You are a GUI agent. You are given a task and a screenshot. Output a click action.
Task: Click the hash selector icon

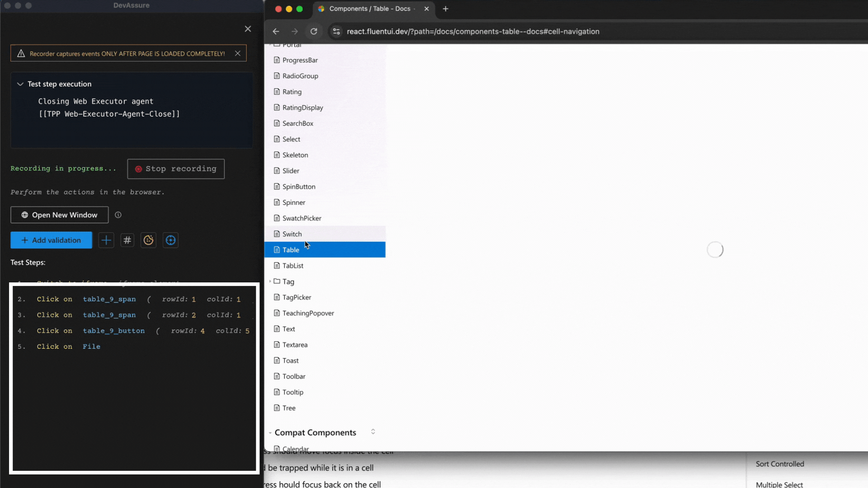coord(127,240)
